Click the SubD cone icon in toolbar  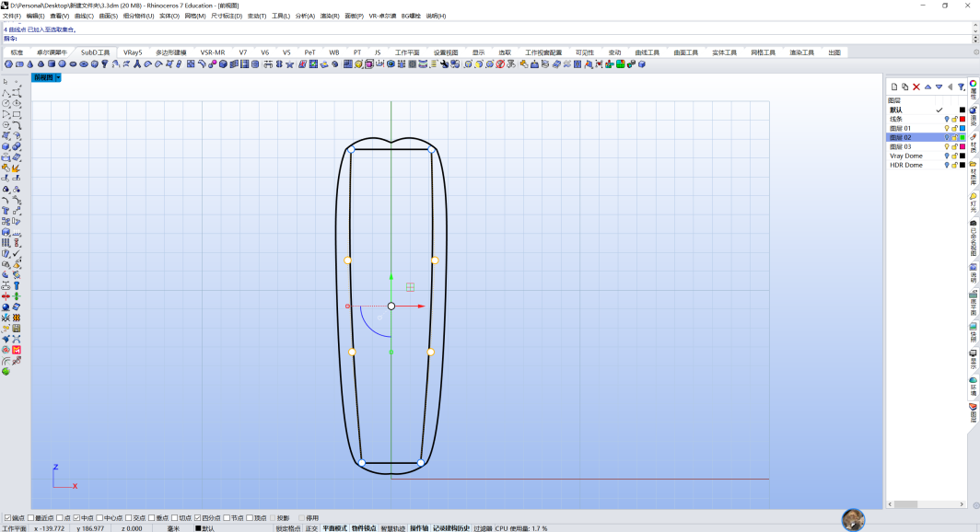point(30,64)
